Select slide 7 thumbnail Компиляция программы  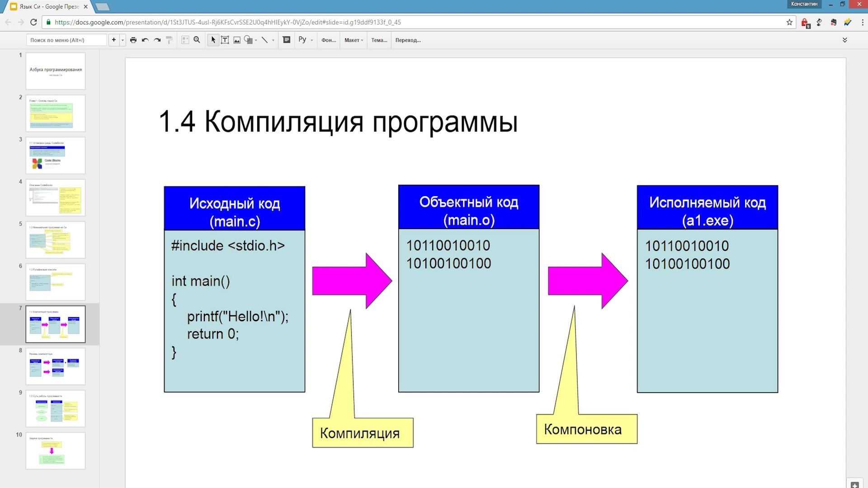click(56, 324)
